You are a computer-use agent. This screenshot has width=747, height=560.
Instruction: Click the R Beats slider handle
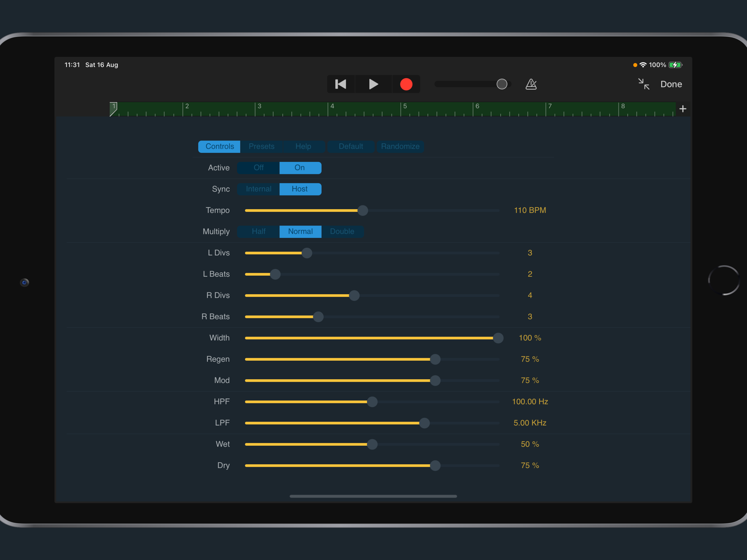point(318,317)
